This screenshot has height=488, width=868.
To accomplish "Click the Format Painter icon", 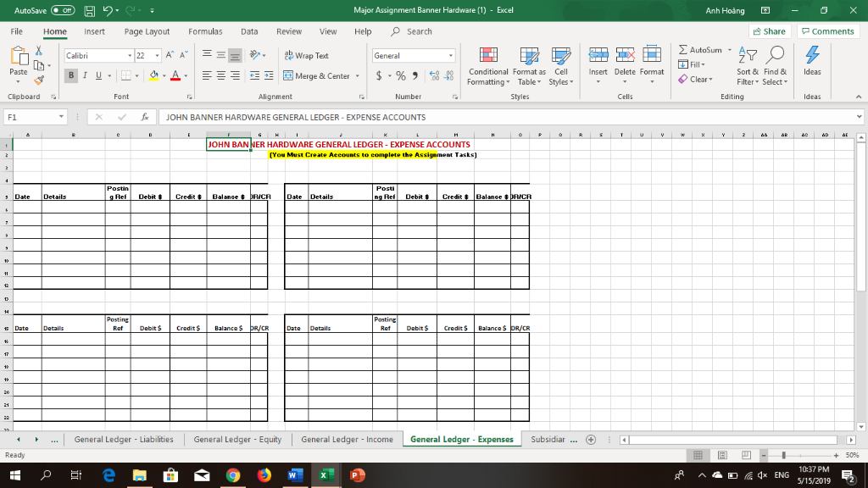I will click(39, 80).
